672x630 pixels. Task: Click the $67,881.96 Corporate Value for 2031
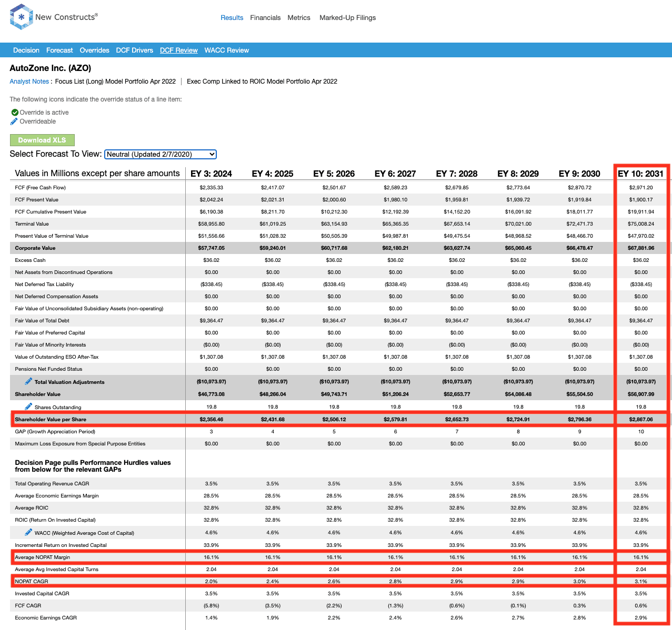point(641,248)
